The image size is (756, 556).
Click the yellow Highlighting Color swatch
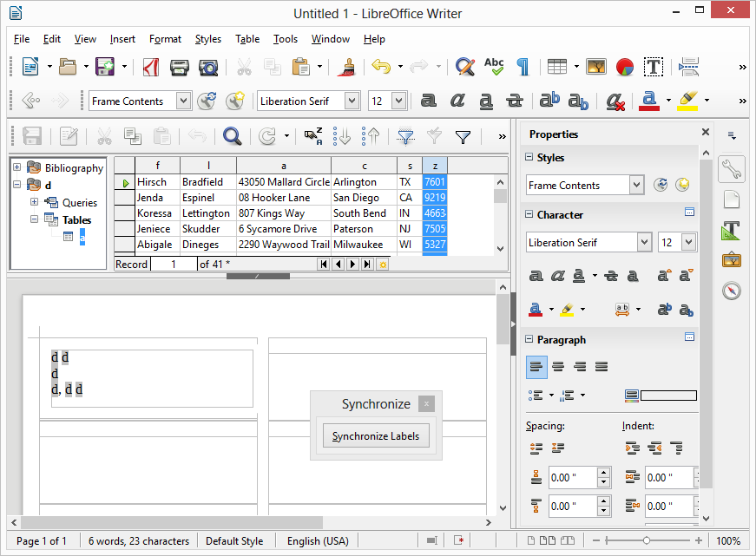(x=687, y=101)
